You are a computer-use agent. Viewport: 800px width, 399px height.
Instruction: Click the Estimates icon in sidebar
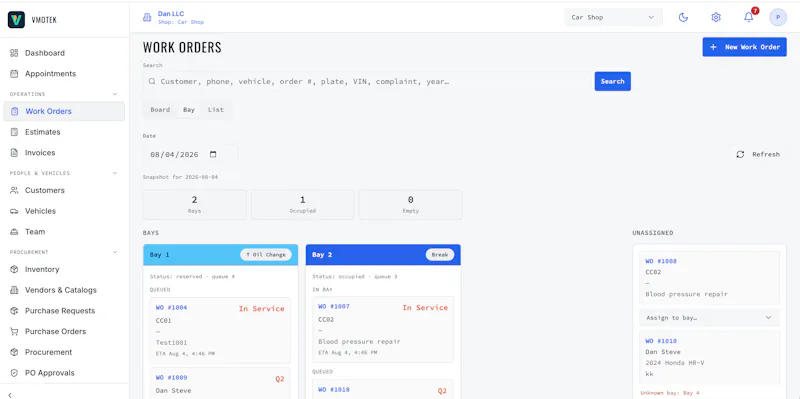tap(14, 132)
